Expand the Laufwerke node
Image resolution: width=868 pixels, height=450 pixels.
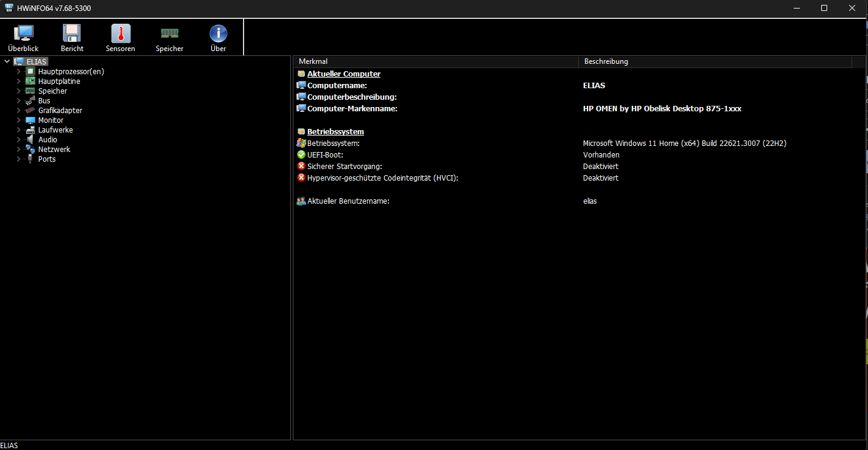click(18, 130)
